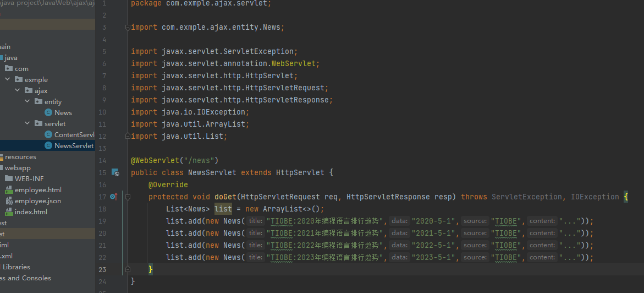Click the HttpServlet superclass name in the code
This screenshot has width=644, height=293.
pos(300,173)
